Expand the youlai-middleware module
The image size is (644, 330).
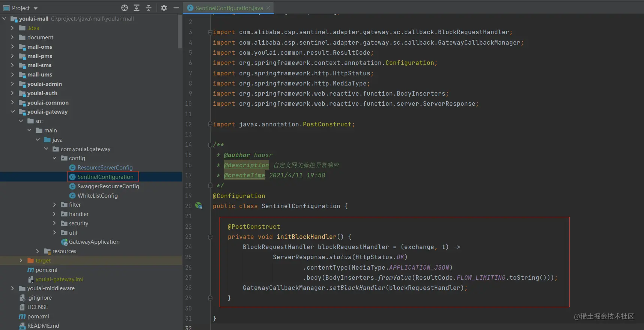tap(12, 288)
